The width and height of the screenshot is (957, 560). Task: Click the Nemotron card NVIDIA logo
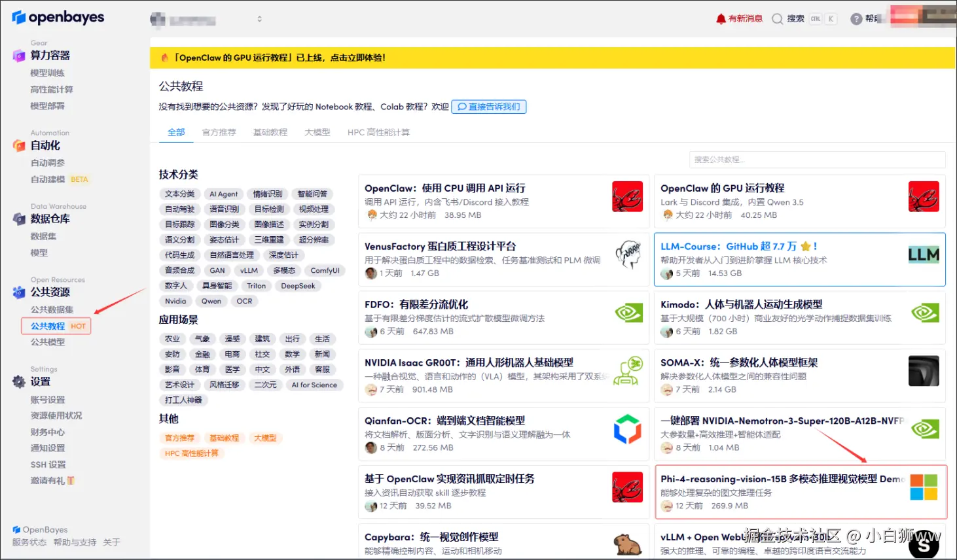[x=924, y=429]
